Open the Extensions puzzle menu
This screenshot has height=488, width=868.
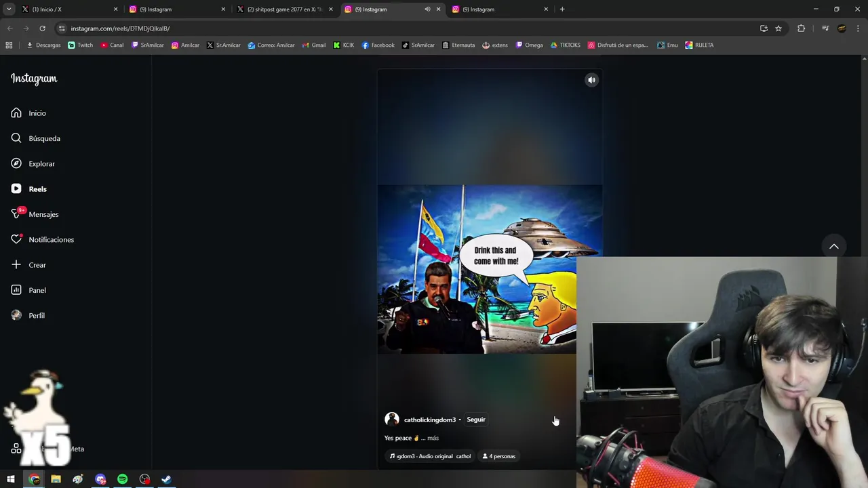pos(802,28)
